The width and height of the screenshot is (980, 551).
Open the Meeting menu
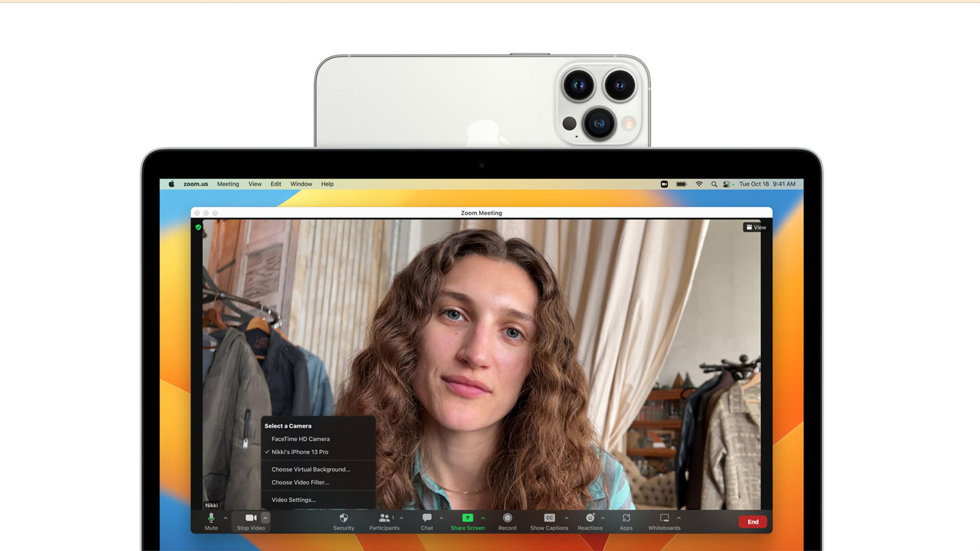pyautogui.click(x=228, y=184)
